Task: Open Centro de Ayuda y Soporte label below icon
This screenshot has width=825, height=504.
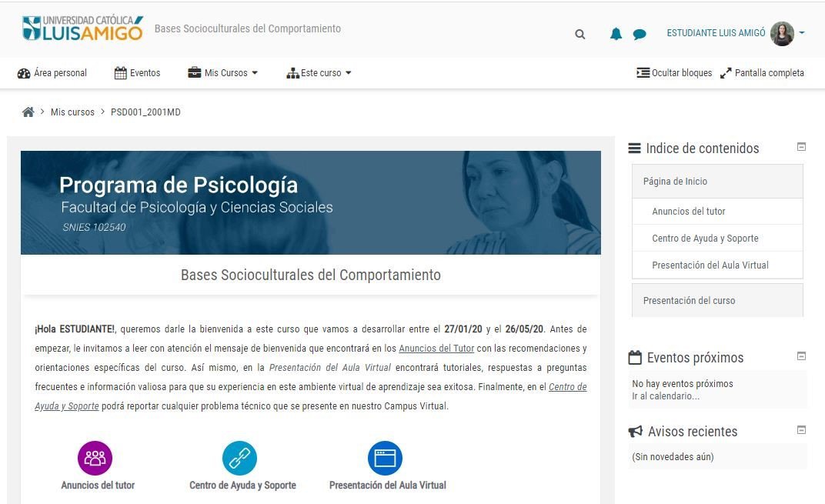Action: click(x=242, y=485)
